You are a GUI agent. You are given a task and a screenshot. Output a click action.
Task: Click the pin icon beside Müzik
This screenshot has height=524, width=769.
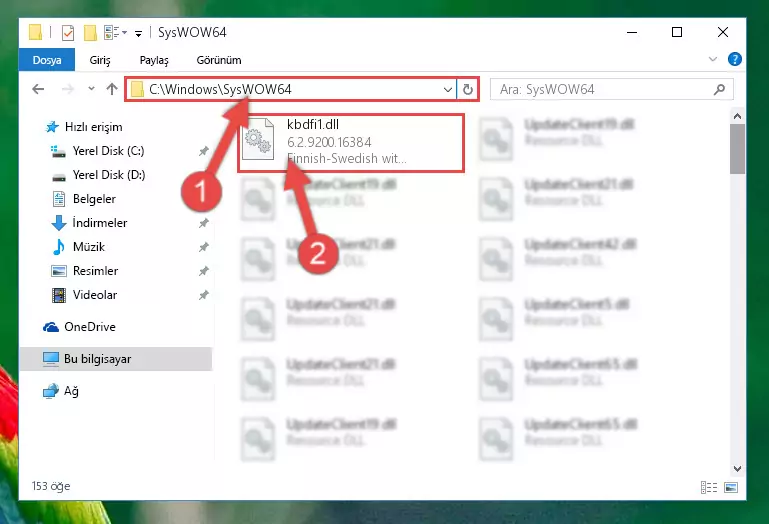(x=204, y=247)
